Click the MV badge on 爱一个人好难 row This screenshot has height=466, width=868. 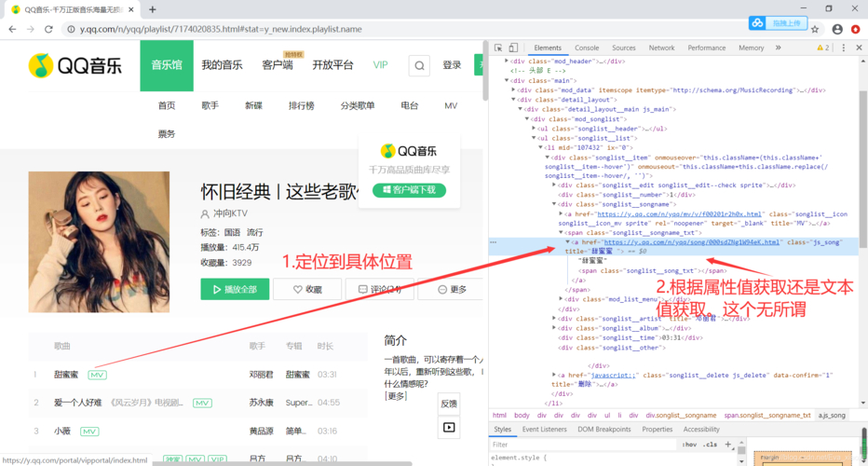(x=202, y=403)
